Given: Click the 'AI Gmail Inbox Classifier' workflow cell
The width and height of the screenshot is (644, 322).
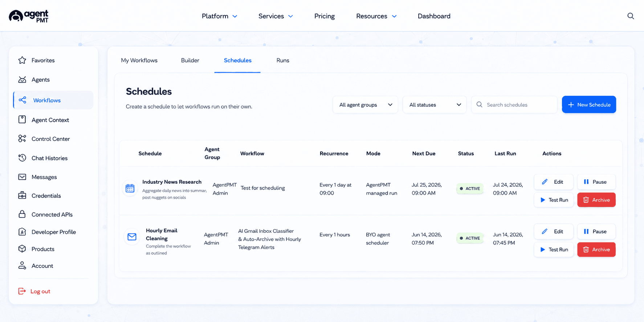Looking at the screenshot, I should (x=269, y=239).
